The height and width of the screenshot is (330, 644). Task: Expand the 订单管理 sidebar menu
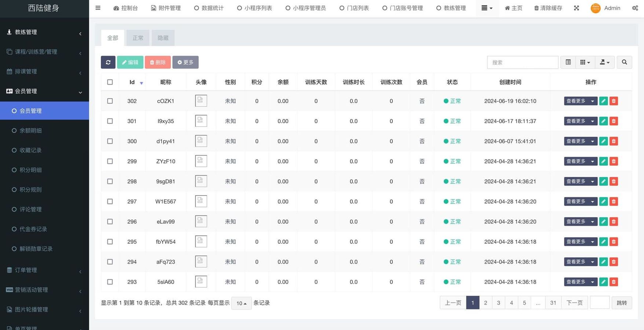tap(44, 270)
